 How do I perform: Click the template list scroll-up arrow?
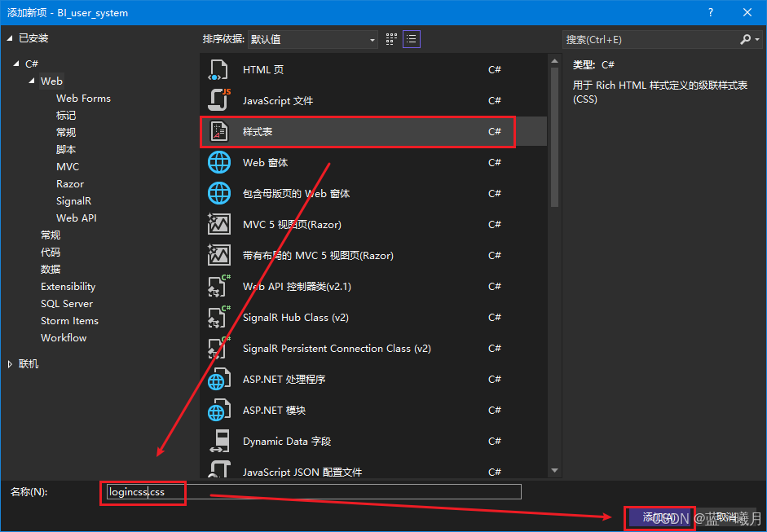[554, 61]
